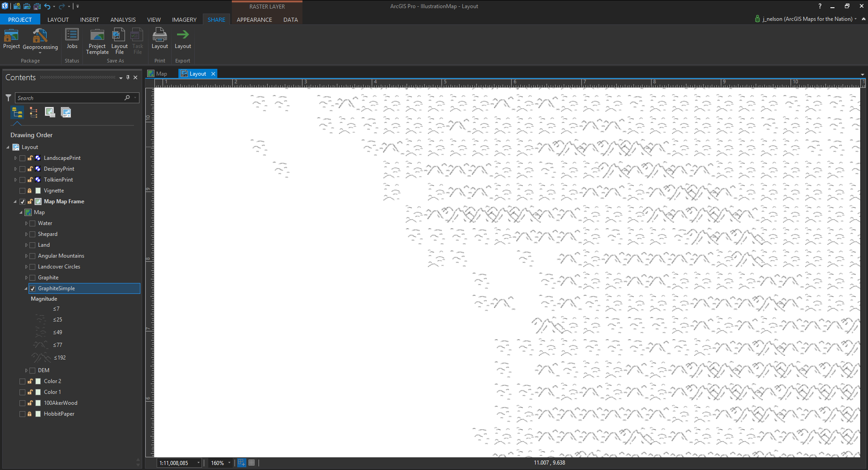Click the Save project icon in title bar
This screenshot has height=470, width=868.
[x=37, y=6]
